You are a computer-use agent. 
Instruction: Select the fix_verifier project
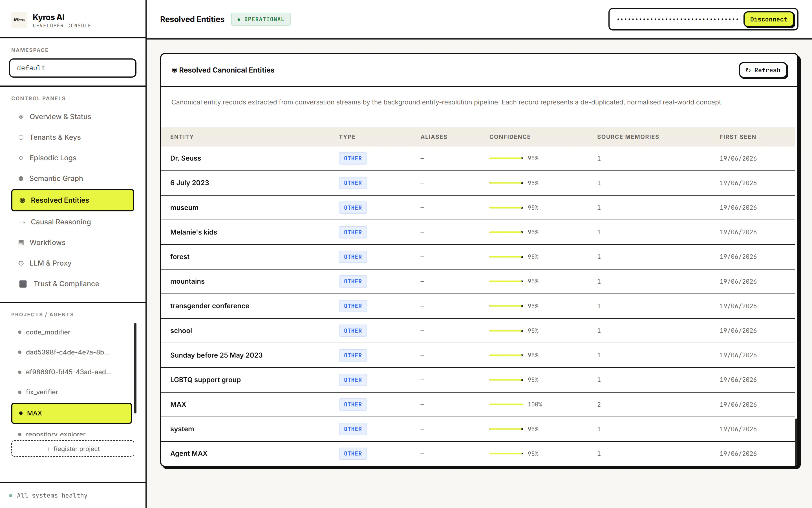pyautogui.click(x=72, y=392)
